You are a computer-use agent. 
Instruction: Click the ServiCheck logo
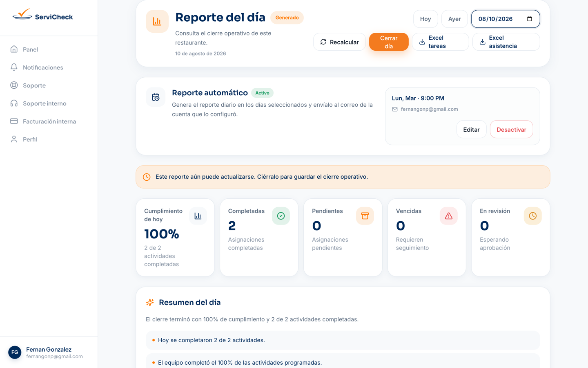[x=43, y=16]
